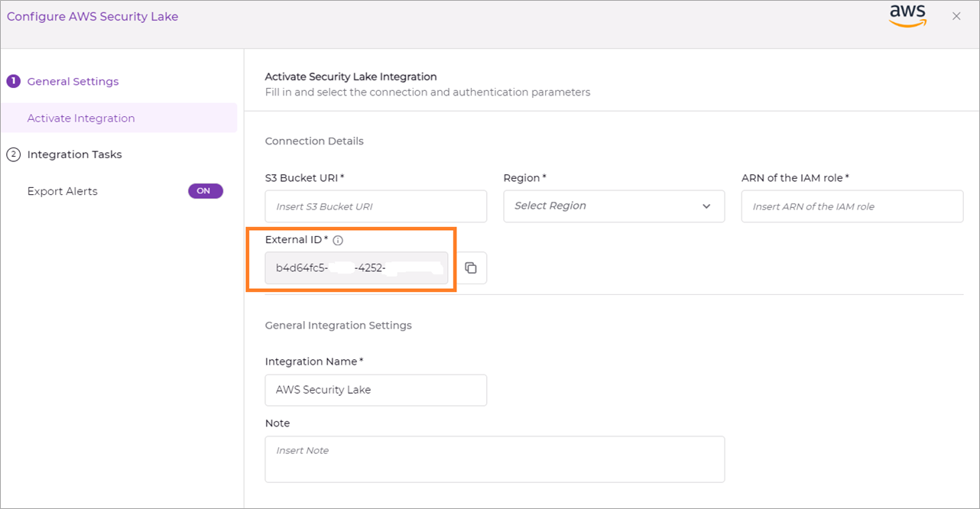Click the Integration Name label
Image resolution: width=980 pixels, height=509 pixels.
[313, 361]
